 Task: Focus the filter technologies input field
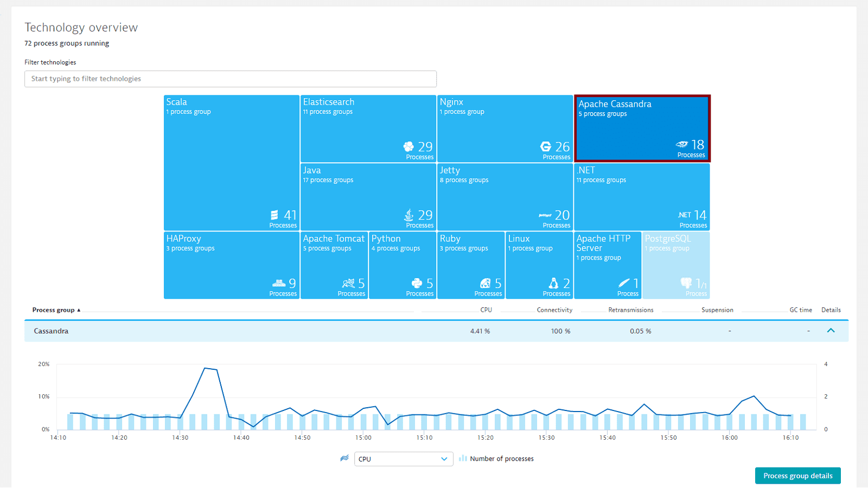click(231, 79)
